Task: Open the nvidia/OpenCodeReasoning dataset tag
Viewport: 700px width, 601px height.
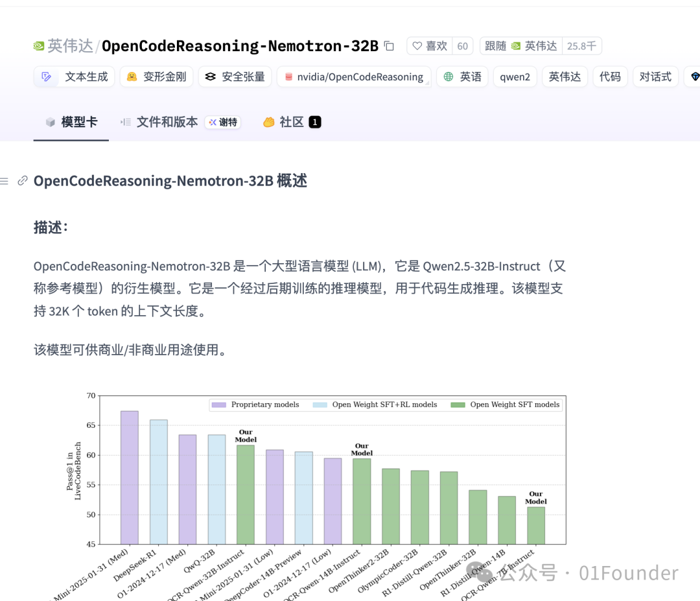Action: point(354,77)
